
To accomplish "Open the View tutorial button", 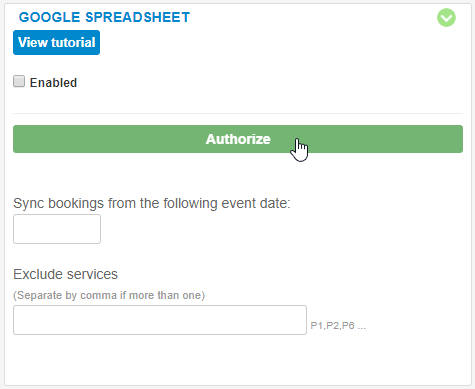I will point(56,42).
